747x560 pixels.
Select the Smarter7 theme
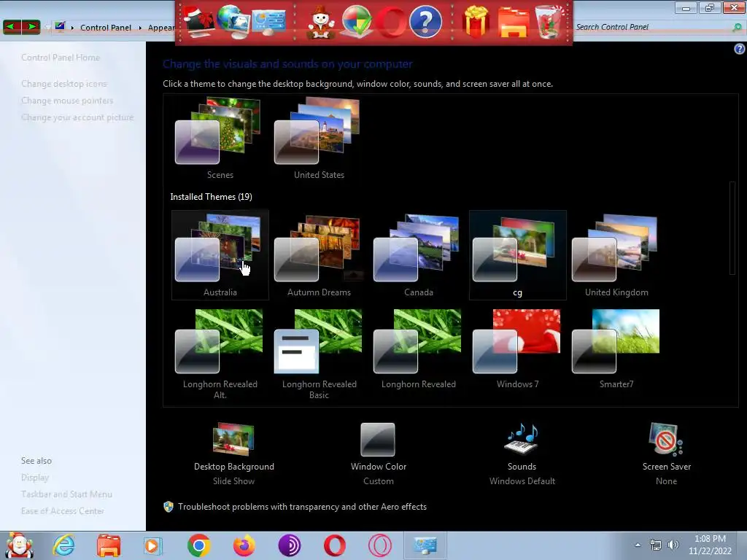point(616,348)
